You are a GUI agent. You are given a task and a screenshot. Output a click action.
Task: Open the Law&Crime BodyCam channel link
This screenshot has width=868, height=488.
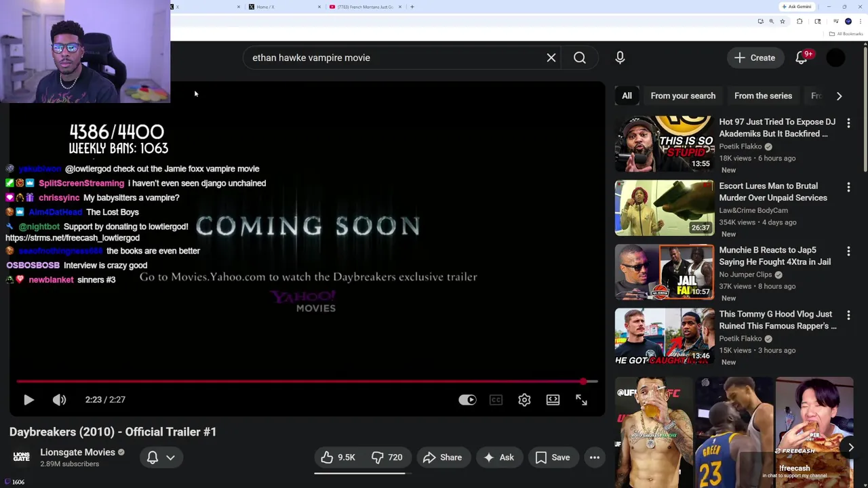point(753,210)
